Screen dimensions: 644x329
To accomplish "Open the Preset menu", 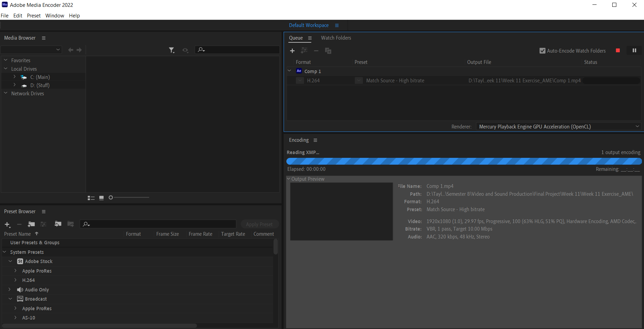I will coord(34,16).
